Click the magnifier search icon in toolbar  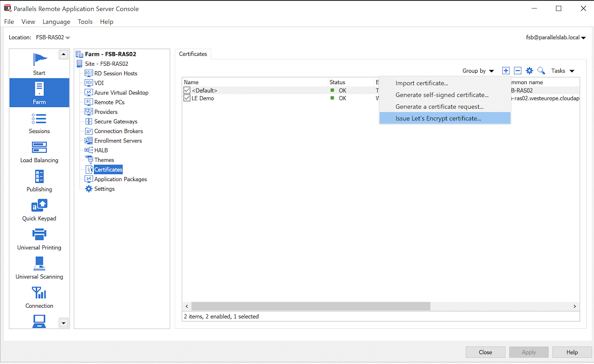point(541,71)
